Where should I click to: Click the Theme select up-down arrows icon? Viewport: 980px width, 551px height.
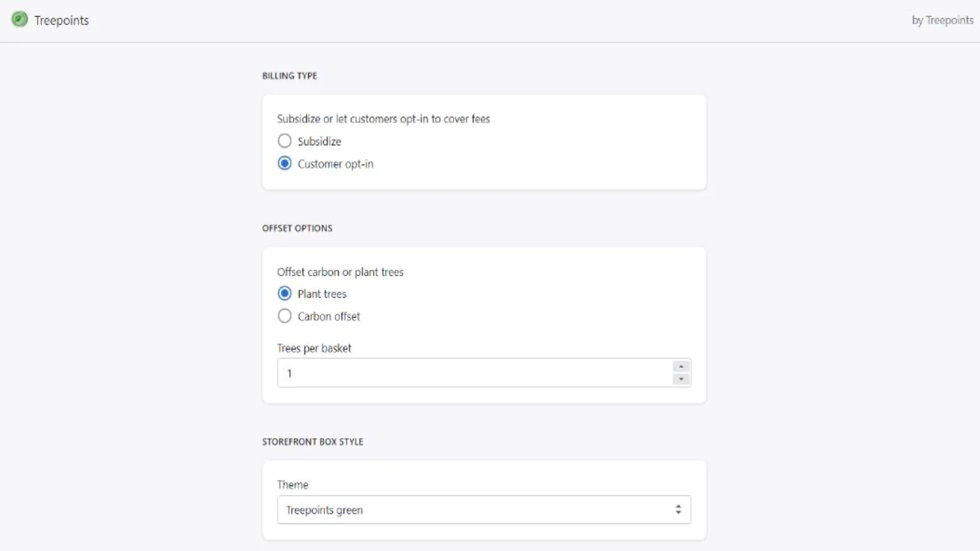click(x=678, y=509)
